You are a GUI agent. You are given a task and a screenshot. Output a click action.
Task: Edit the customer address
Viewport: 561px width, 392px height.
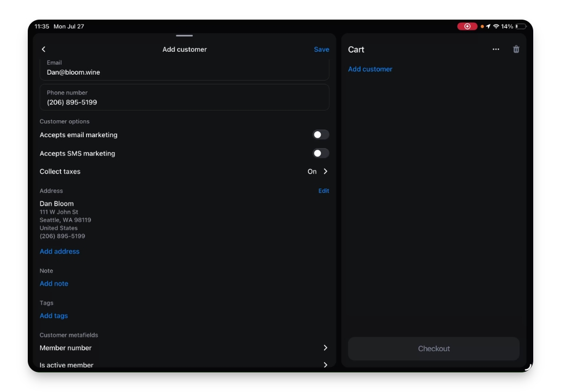point(324,191)
